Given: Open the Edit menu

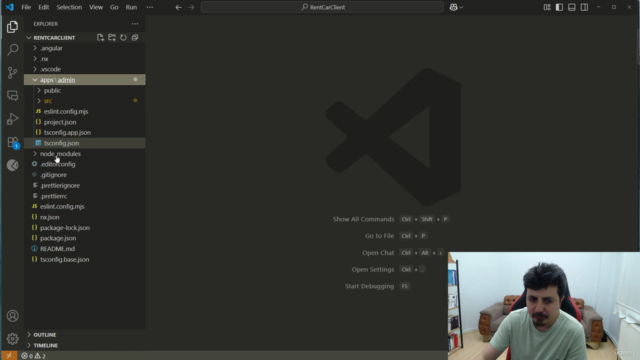Looking at the screenshot, I should [44, 7].
